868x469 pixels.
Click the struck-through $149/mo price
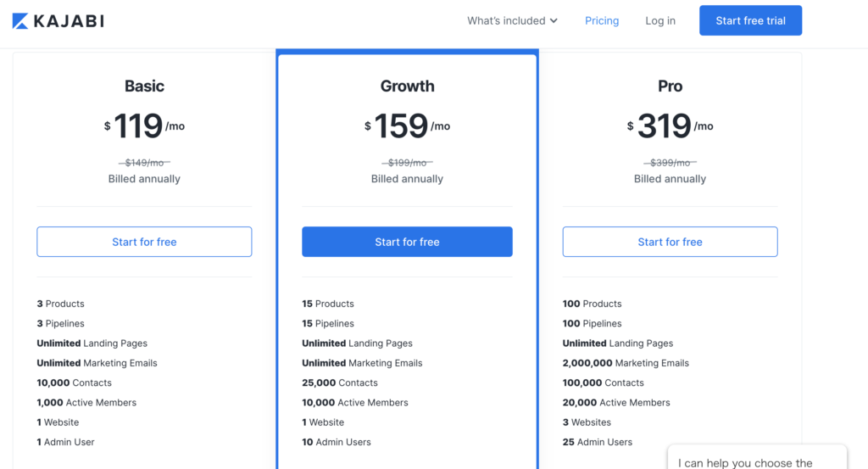[x=144, y=163]
